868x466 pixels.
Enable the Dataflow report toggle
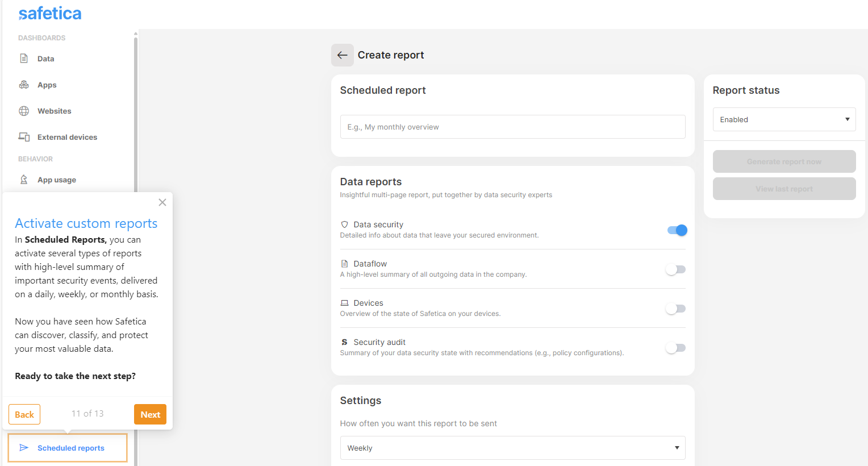pyautogui.click(x=675, y=269)
